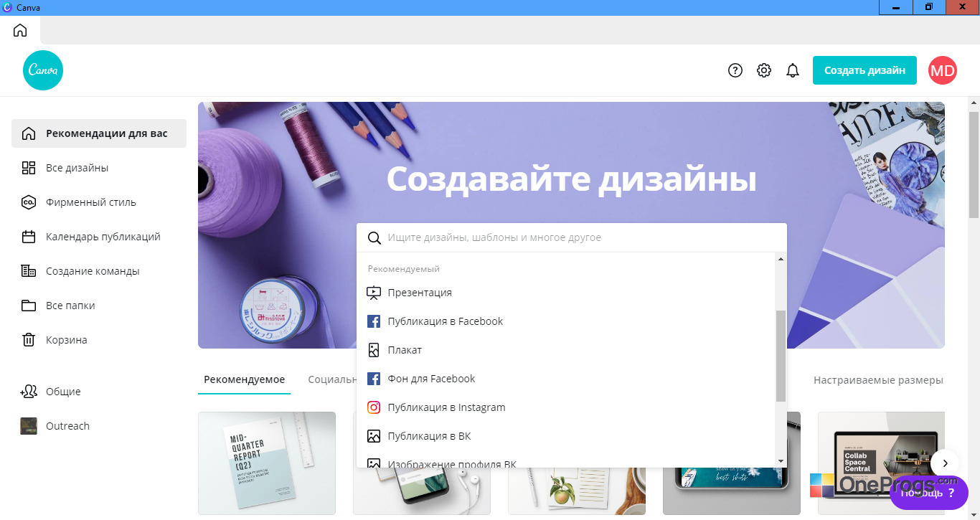
Task: Click the Facebook icon beside Фон для Facebook
Action: 374,379
